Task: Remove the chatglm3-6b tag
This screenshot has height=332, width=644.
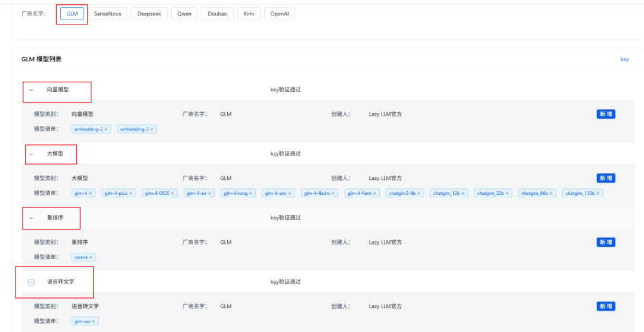Action: 419,193
